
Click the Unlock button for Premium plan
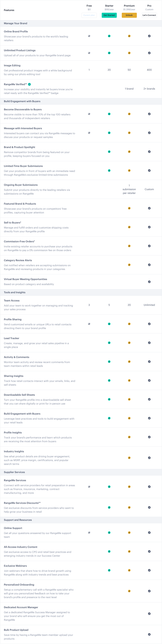(x=129, y=15)
